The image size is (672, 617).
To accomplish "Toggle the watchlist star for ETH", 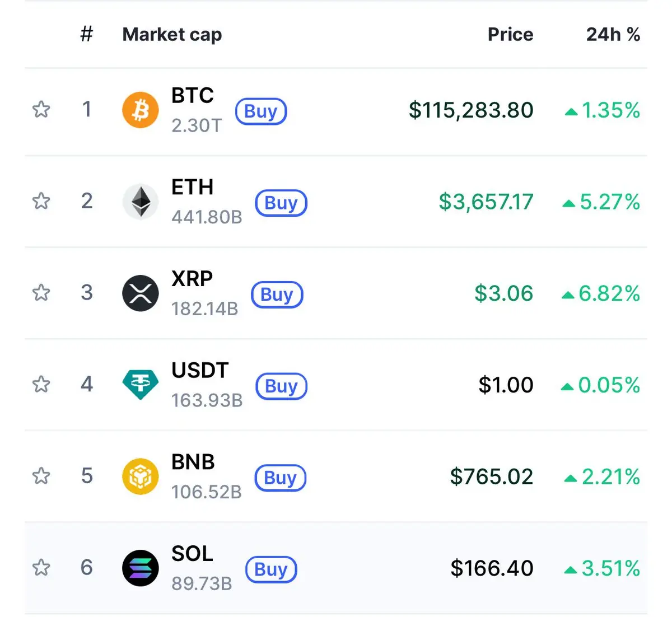I will point(41,200).
